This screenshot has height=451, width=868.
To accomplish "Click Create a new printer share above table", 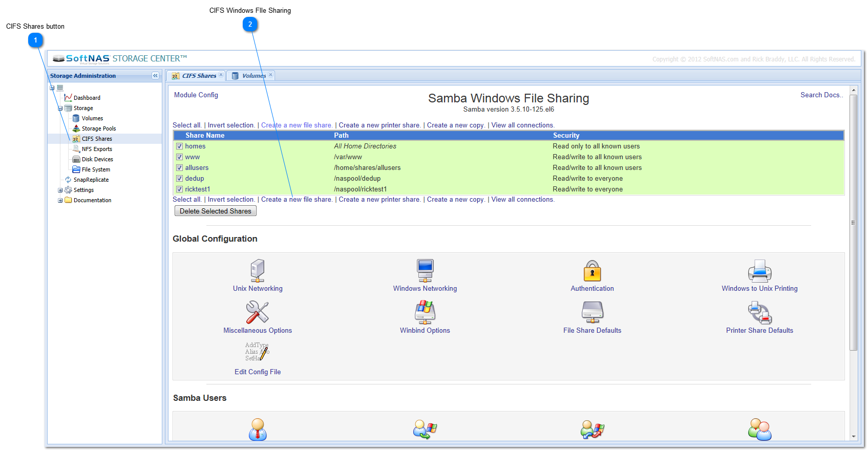I will [379, 125].
